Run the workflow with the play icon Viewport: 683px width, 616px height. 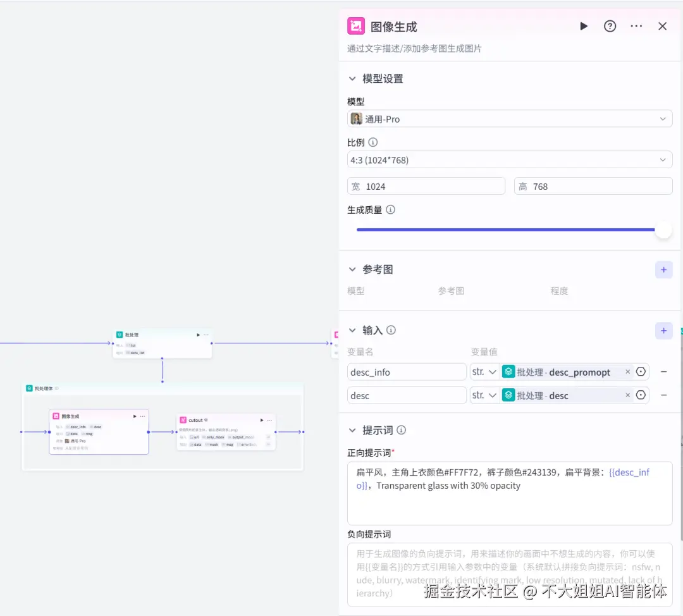coord(583,26)
